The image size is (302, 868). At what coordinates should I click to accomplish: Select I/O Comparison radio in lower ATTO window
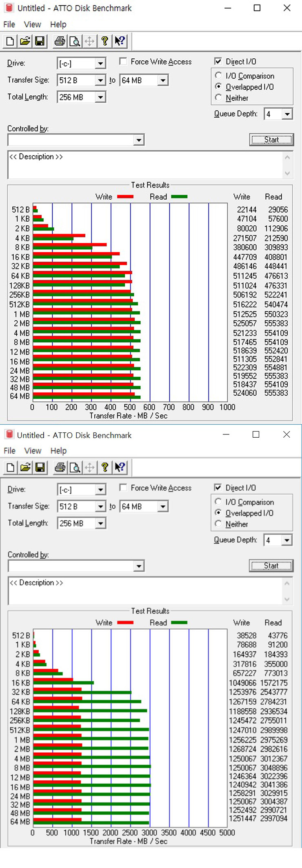[218, 502]
